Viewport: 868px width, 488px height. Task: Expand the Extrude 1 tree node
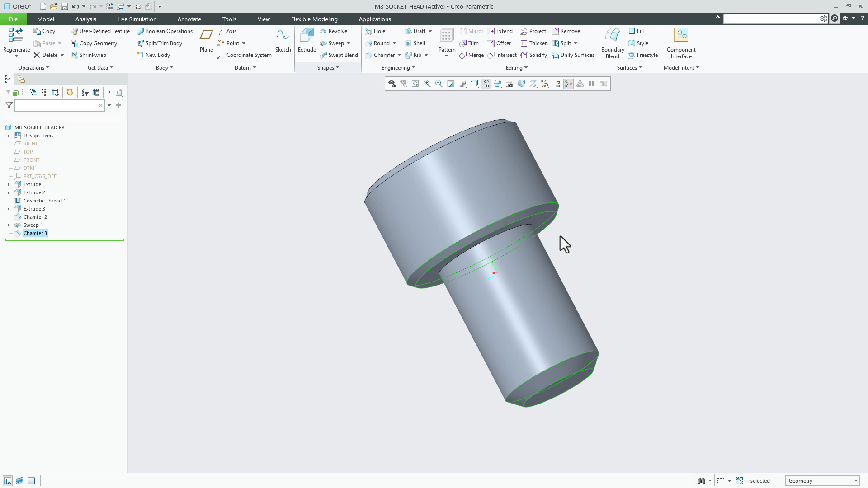pos(9,184)
